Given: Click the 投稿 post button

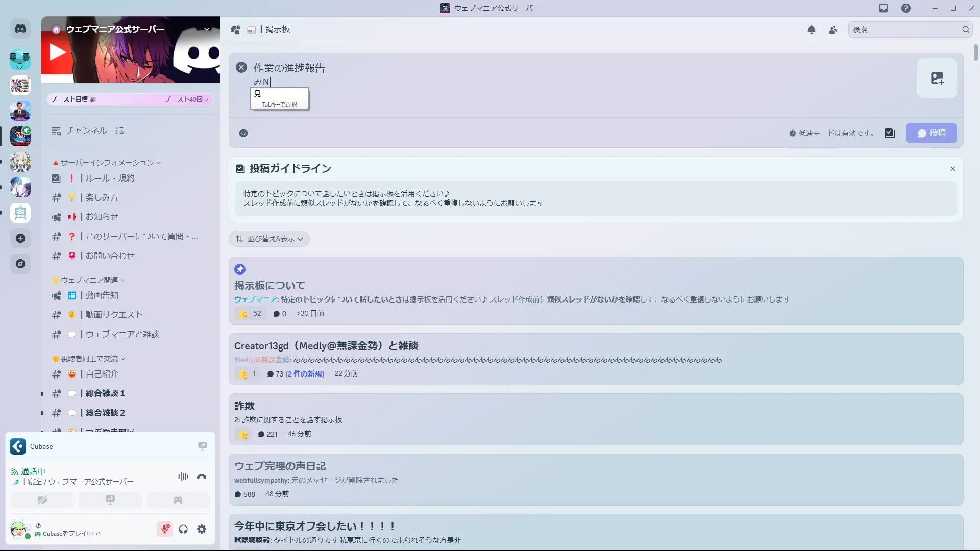Looking at the screenshot, I should click(x=931, y=133).
